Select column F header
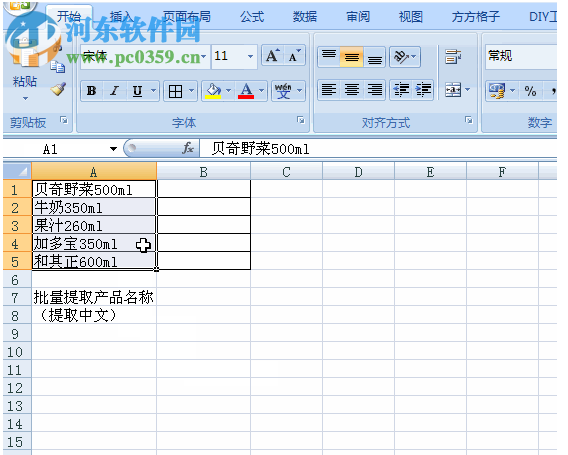The width and height of the screenshot is (568, 455). click(x=502, y=172)
